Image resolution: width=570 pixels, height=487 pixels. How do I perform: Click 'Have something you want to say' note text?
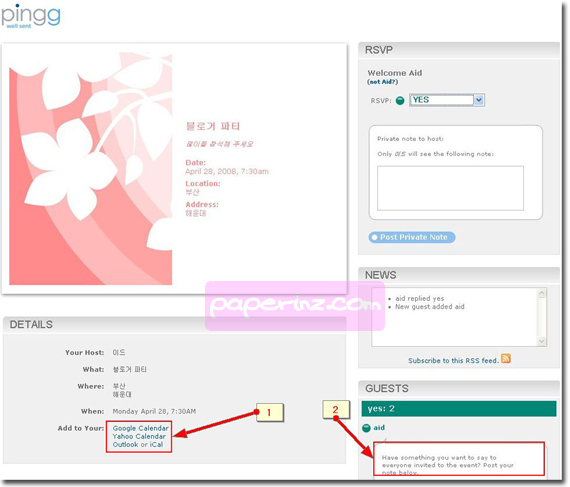(x=447, y=465)
